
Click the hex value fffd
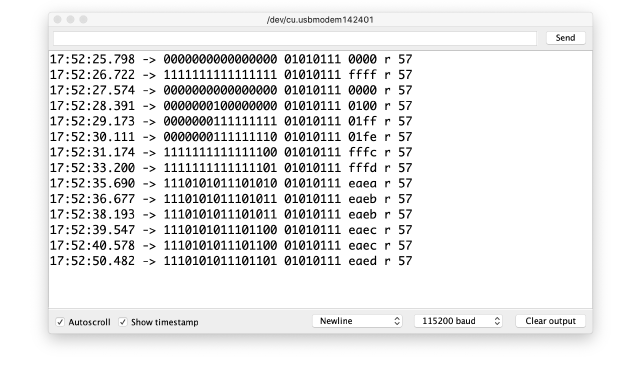click(362, 168)
